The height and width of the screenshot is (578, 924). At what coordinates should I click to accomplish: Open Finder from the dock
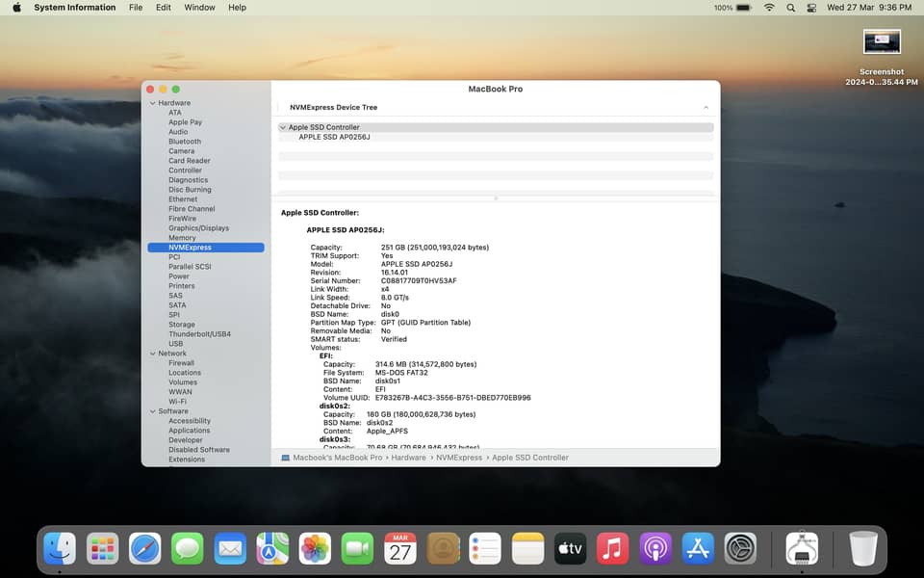coord(60,549)
